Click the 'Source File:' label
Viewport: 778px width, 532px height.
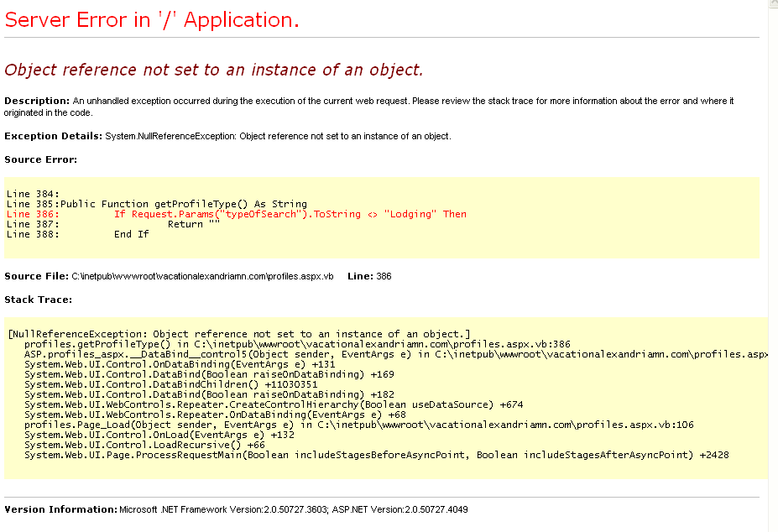pyautogui.click(x=37, y=276)
